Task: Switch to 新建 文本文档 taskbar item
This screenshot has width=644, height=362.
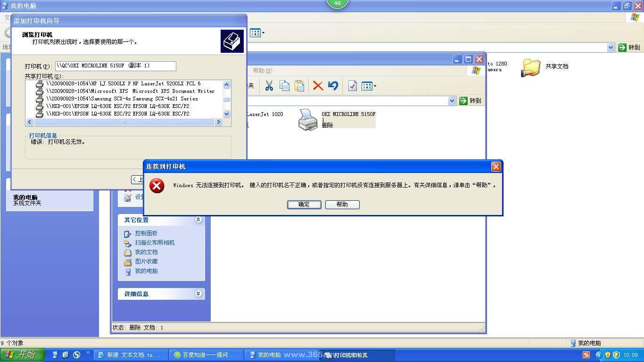Action: (131, 355)
